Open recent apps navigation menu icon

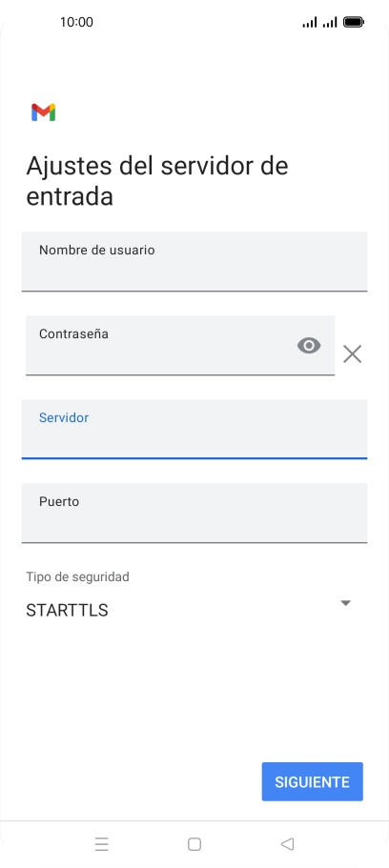101,844
